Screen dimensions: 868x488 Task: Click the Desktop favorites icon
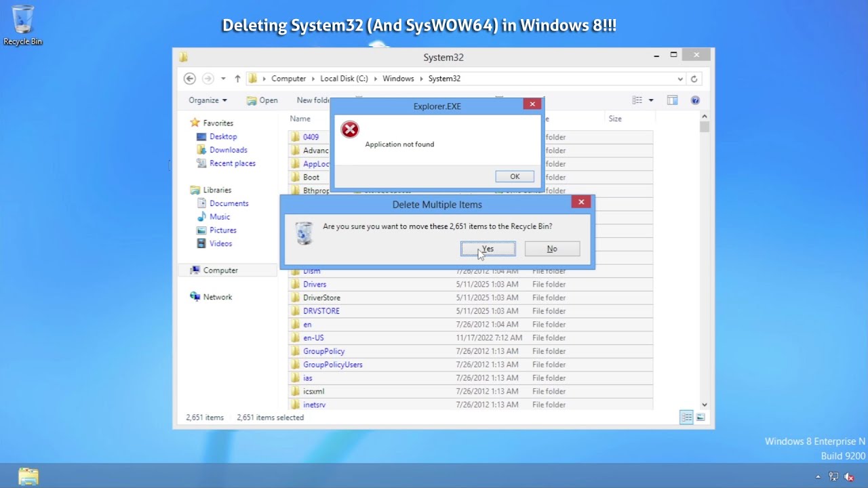click(201, 137)
